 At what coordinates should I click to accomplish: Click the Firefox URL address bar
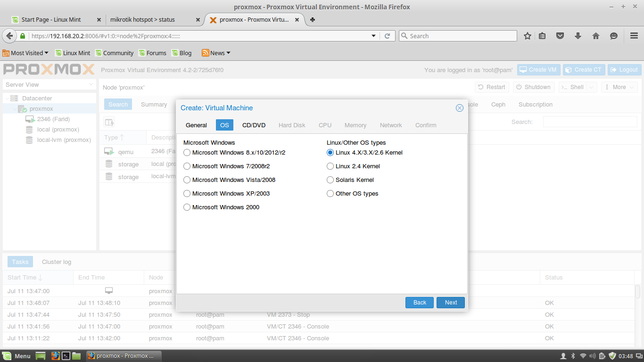coord(198,36)
